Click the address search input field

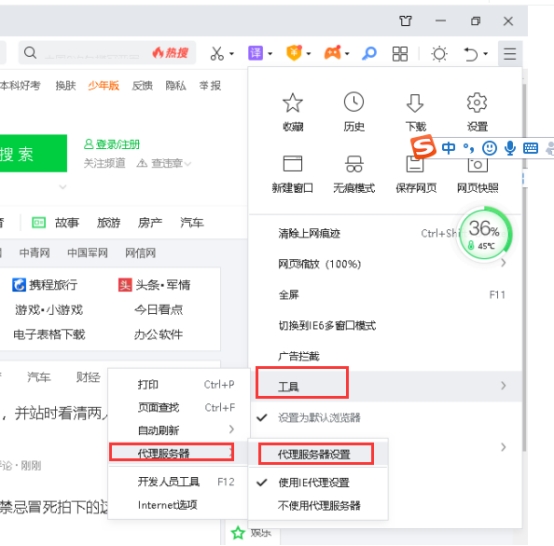pos(107,53)
